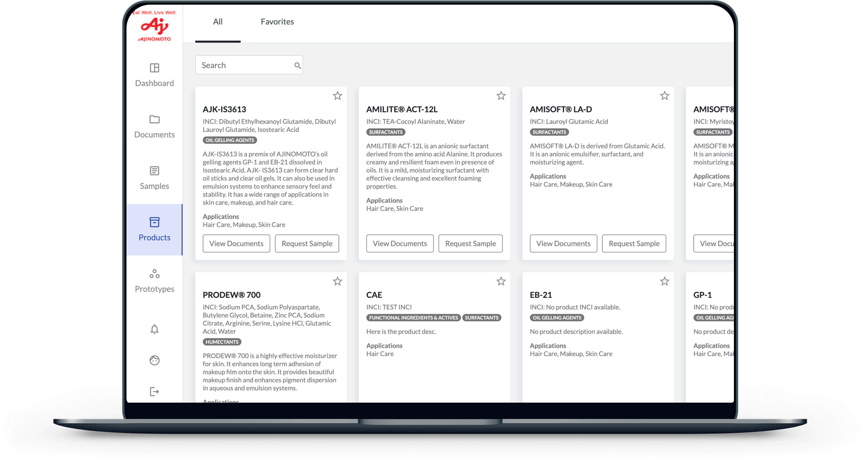Open the user profile face icon
Image resolution: width=868 pixels, height=461 pixels.
154,360
